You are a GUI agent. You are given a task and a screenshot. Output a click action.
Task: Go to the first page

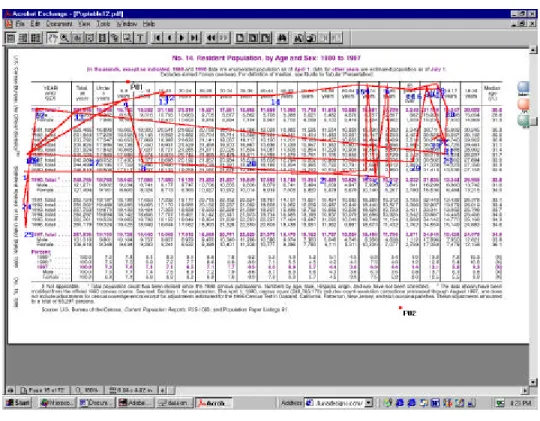[x=157, y=38]
